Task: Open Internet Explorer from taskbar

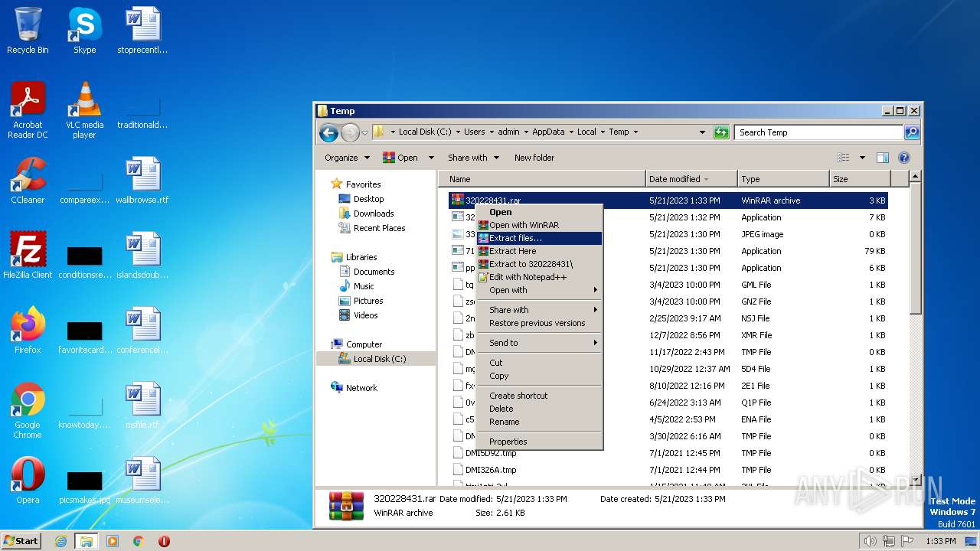Action: (x=60, y=541)
